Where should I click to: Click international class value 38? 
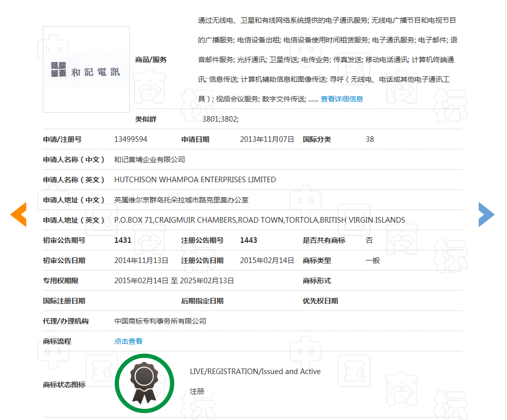pos(370,139)
